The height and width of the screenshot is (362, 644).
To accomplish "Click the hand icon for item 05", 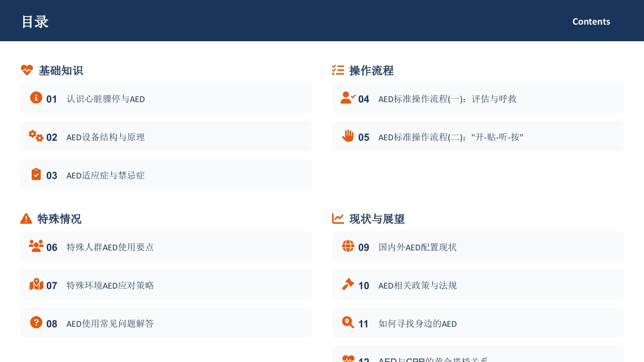I will pos(348,136).
